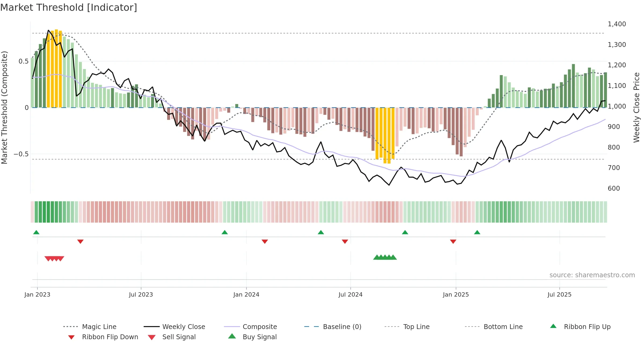Click the Ribbon Flip Down marker near Mar 2023
The width and height of the screenshot is (644, 362).
click(x=80, y=242)
